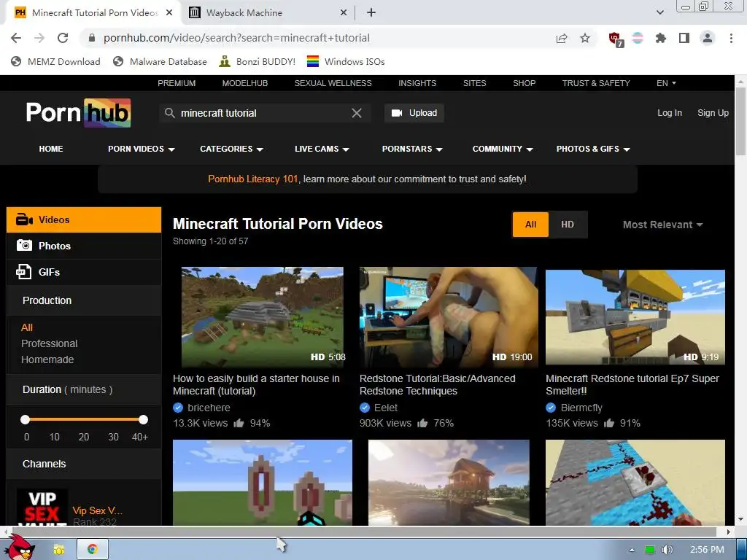Reload the current page
Screen dimensions: 747x560
coord(63,38)
